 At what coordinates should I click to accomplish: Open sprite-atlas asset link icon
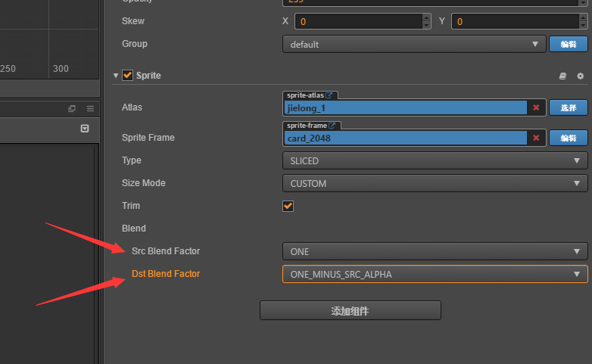pos(330,95)
